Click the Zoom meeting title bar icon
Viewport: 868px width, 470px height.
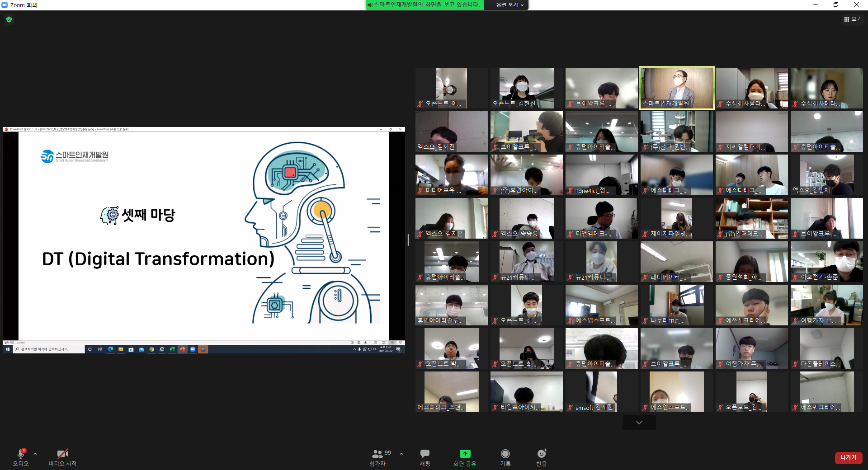pos(5,5)
